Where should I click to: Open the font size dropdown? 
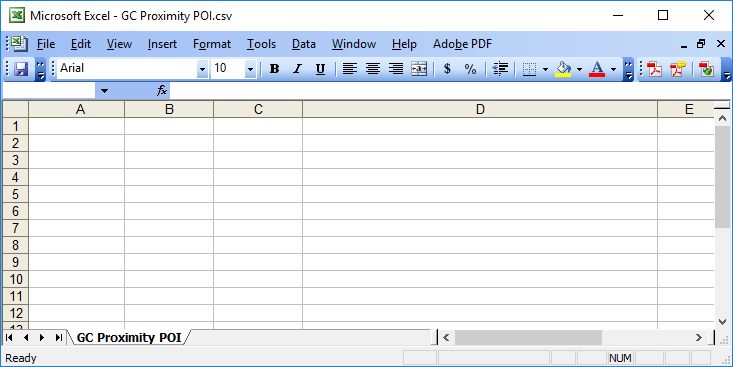click(x=250, y=70)
